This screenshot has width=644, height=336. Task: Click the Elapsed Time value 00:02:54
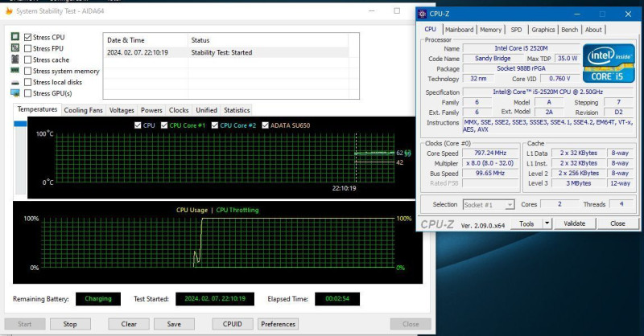click(337, 299)
